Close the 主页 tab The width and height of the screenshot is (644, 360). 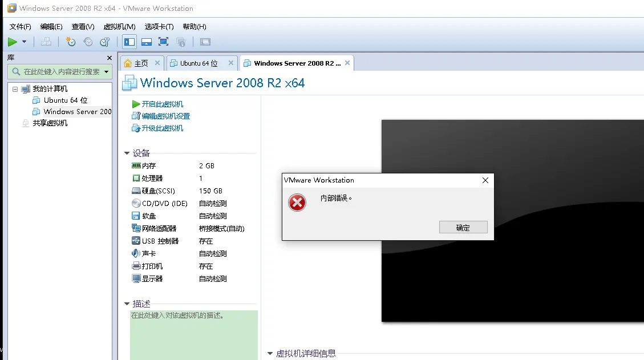pos(157,63)
